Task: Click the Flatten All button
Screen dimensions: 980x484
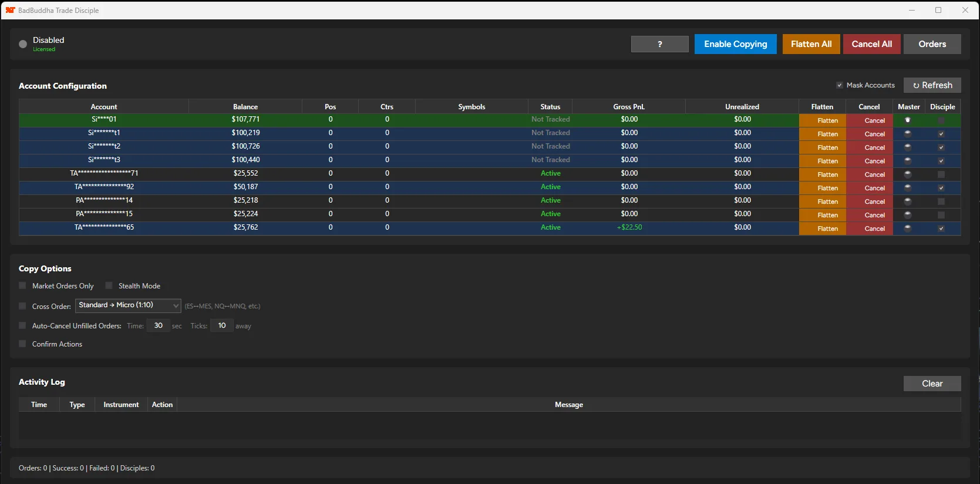Action: coord(811,44)
